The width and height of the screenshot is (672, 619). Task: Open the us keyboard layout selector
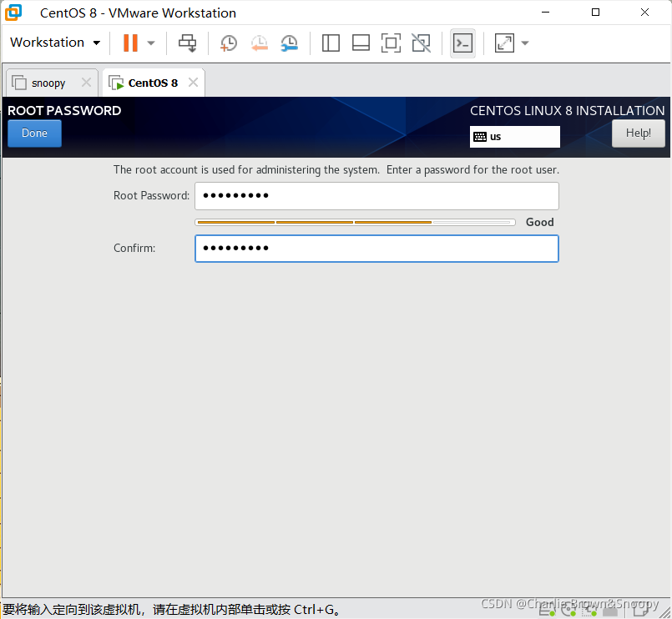point(515,137)
